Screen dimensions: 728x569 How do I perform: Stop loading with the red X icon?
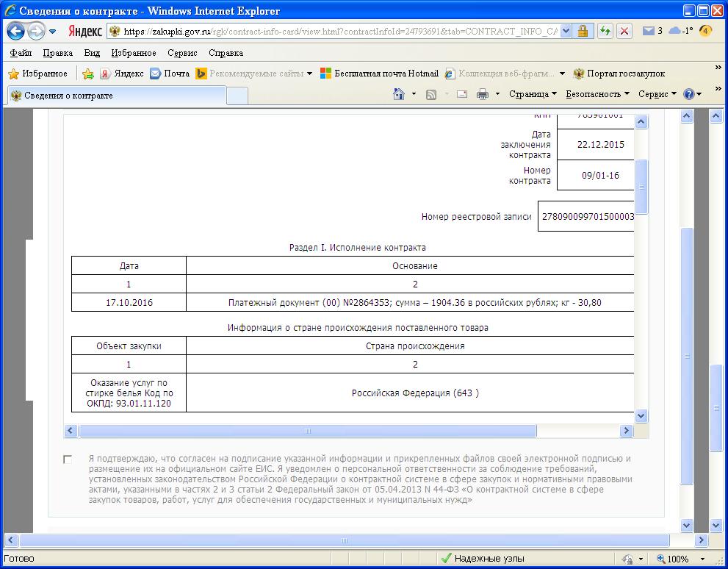point(624,31)
